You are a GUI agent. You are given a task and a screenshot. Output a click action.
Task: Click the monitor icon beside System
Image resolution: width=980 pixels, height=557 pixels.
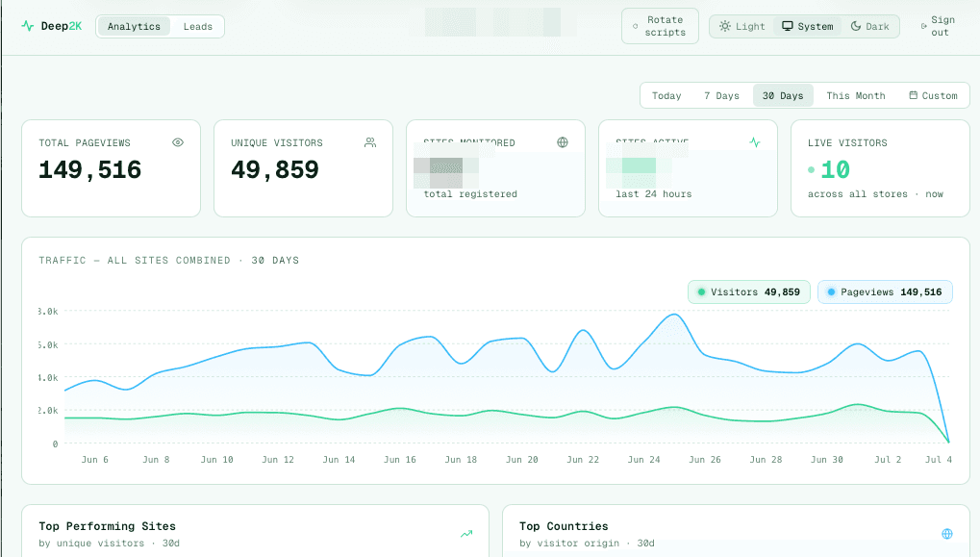tap(788, 26)
